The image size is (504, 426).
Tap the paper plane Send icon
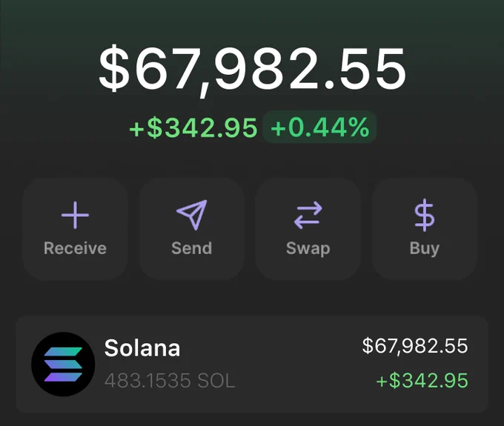(192, 215)
